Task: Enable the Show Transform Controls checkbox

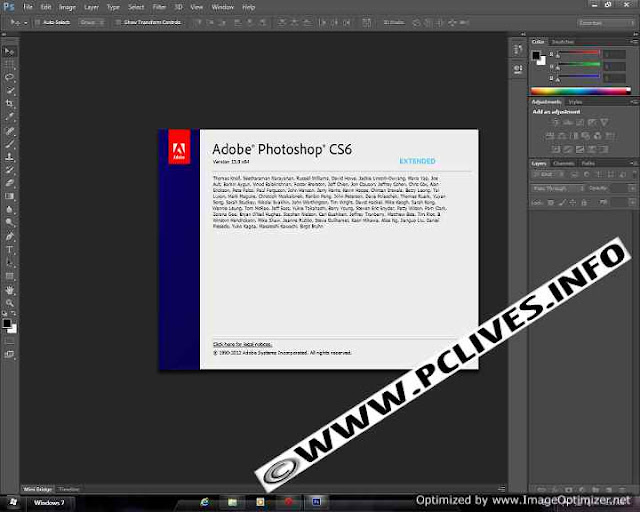Action: (118, 22)
